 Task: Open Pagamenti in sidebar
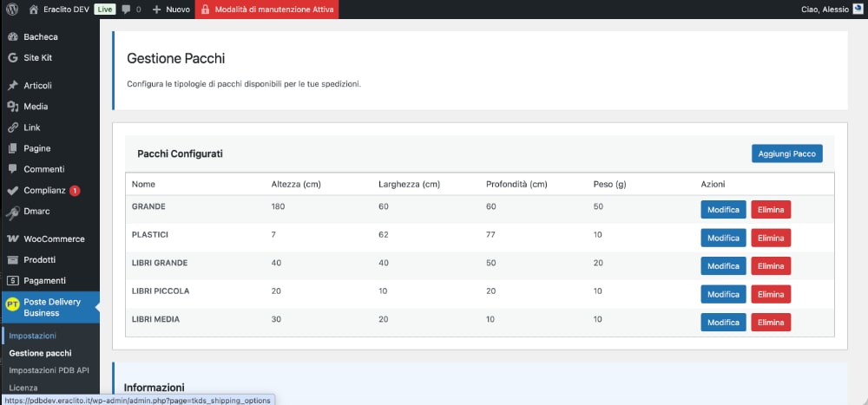click(x=44, y=280)
